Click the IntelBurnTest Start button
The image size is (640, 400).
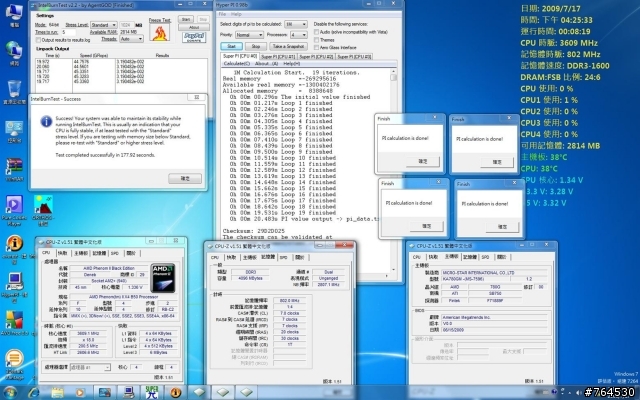[186, 19]
